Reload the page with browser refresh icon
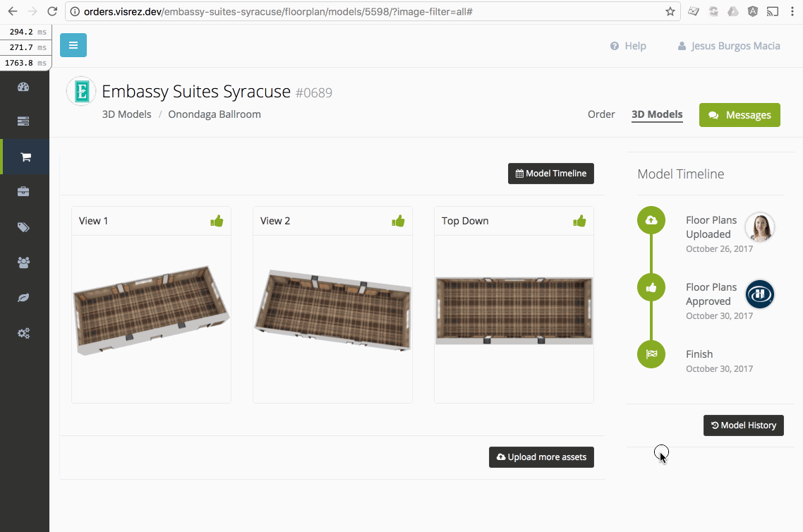 pos(52,11)
